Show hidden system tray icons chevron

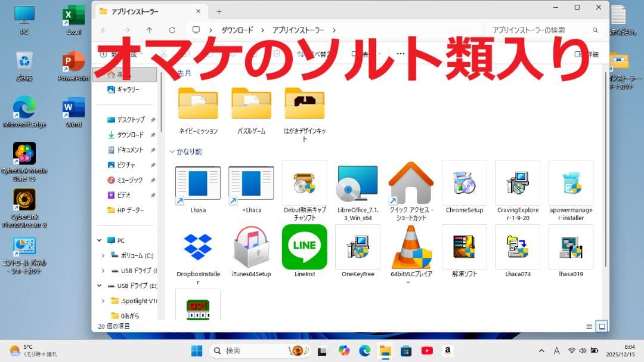[x=541, y=351]
